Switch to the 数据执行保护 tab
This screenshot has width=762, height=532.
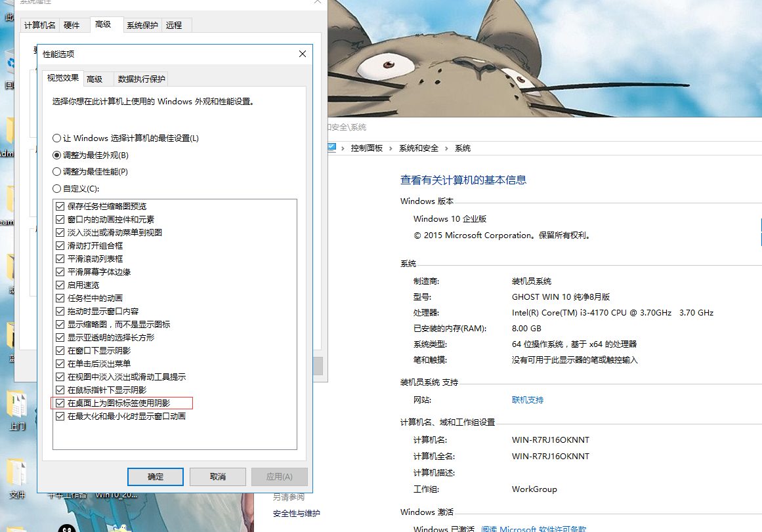pos(141,79)
